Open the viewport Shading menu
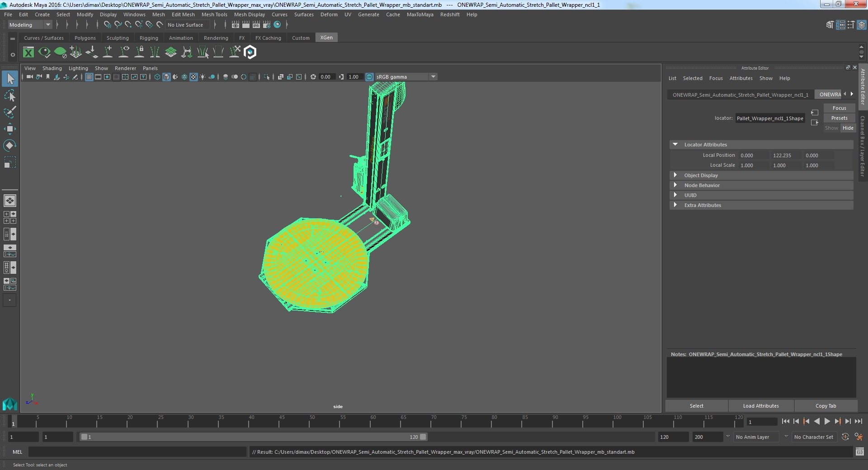868x470 pixels. coord(52,68)
